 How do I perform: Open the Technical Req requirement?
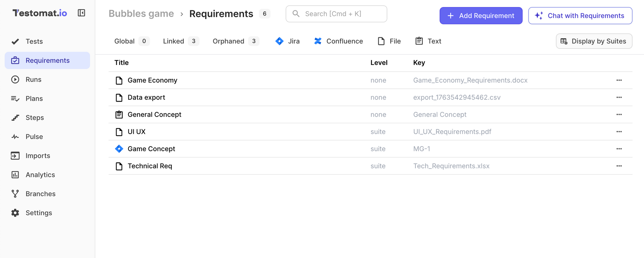pyautogui.click(x=150, y=166)
